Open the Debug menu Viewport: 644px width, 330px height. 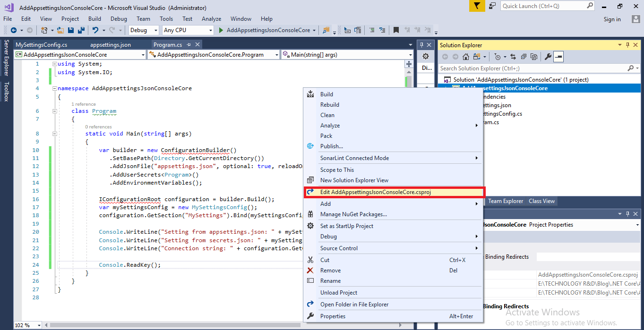point(119,19)
